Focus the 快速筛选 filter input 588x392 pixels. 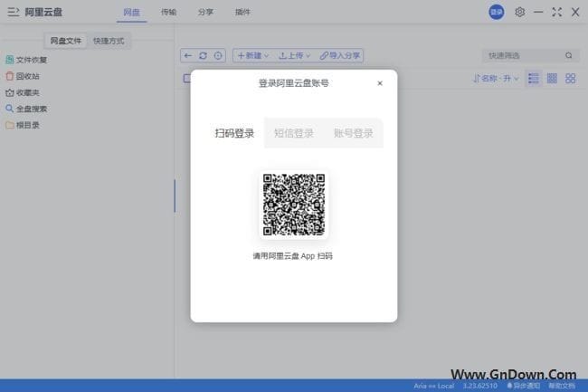[523, 55]
